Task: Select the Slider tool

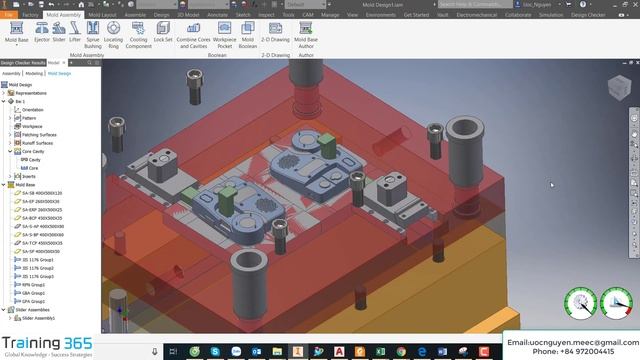Action: click(59, 32)
